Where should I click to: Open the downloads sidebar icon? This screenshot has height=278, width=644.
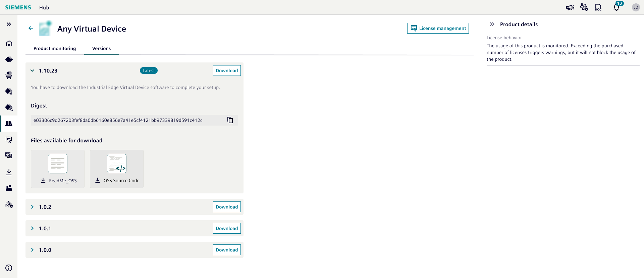coord(9,172)
